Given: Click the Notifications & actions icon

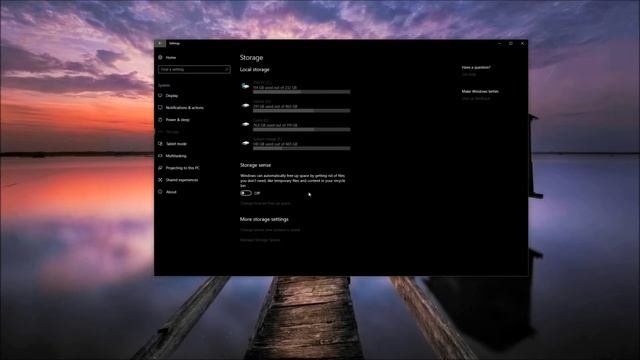Looking at the screenshot, I should [x=160, y=108].
